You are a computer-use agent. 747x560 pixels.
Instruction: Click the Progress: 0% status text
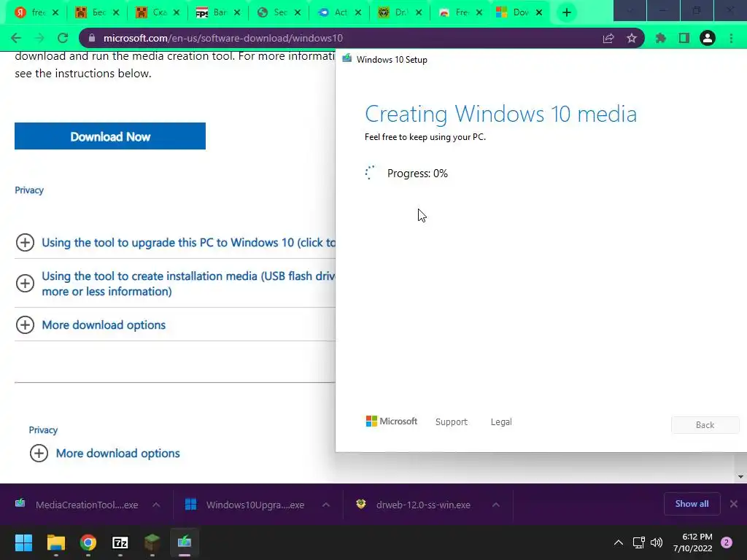pyautogui.click(x=417, y=174)
